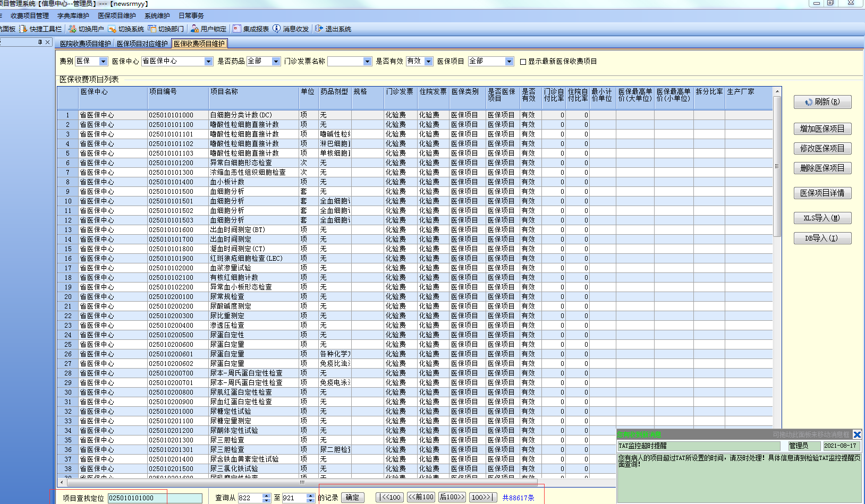Switch to 医保项目对应维护 tab
The height and width of the screenshot is (504, 865).
tap(142, 44)
